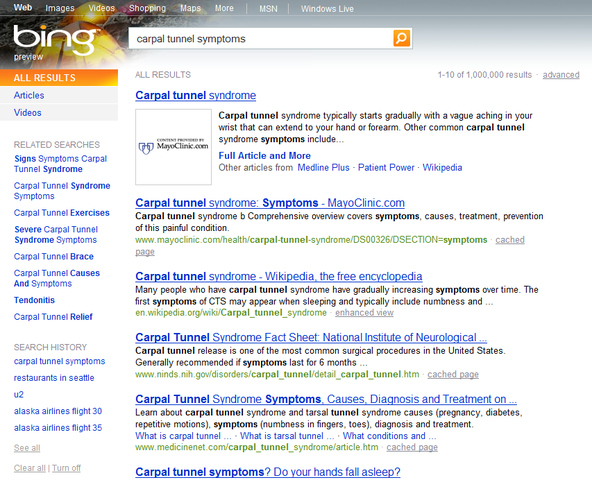The width and height of the screenshot is (592, 480).
Task: Filter results by Articles
Action: pos(59,95)
